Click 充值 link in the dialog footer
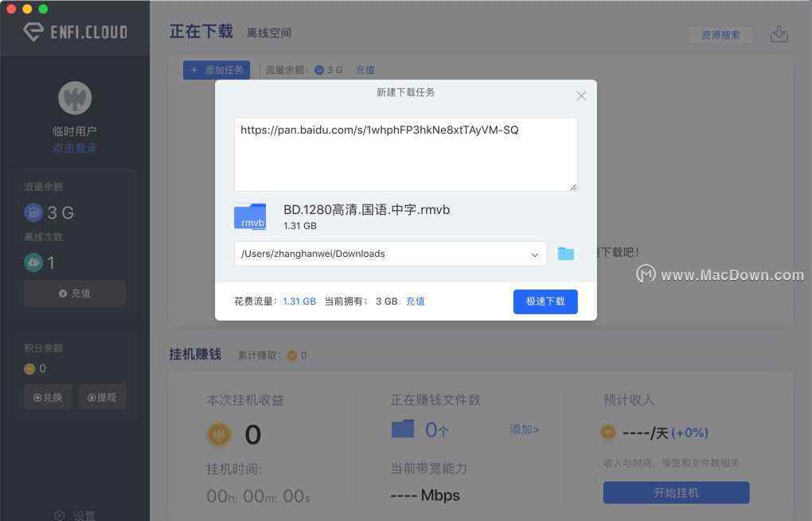Viewport: 812px width, 521px height. coord(415,301)
